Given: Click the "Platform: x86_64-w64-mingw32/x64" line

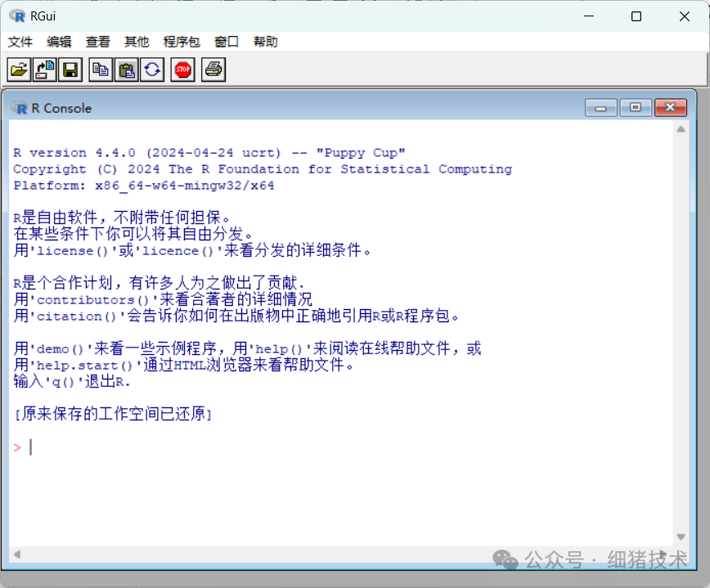Looking at the screenshot, I should click(143, 186).
